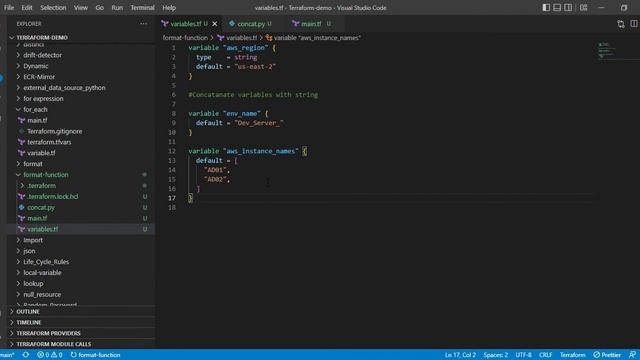Expand the external_data_source_python folder

(64, 88)
